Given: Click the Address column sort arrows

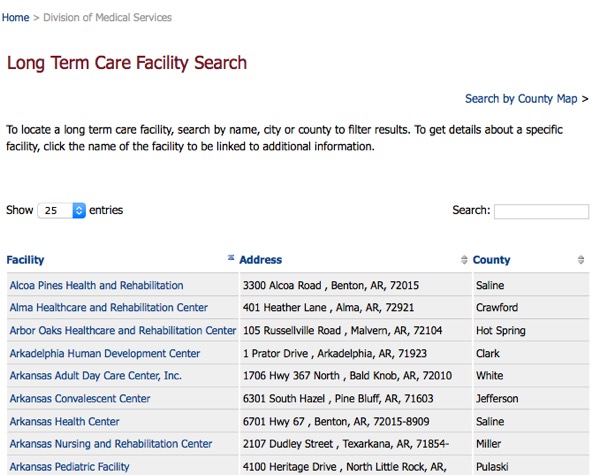Looking at the screenshot, I should (x=464, y=260).
